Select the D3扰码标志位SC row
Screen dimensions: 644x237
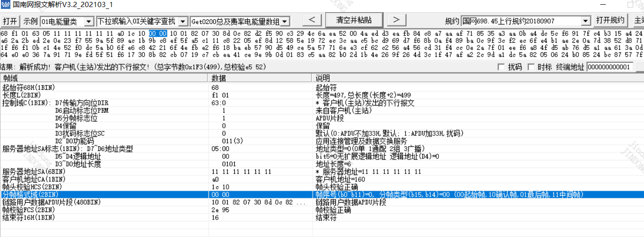(x=322, y=134)
